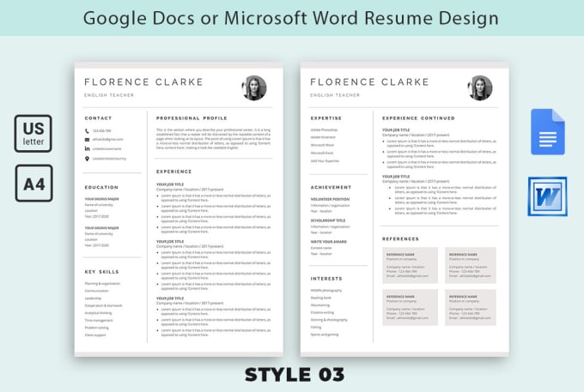584x392 pixels.
Task: Click 'FLORENCE CLARKE' name on right page
Action: (x=370, y=81)
